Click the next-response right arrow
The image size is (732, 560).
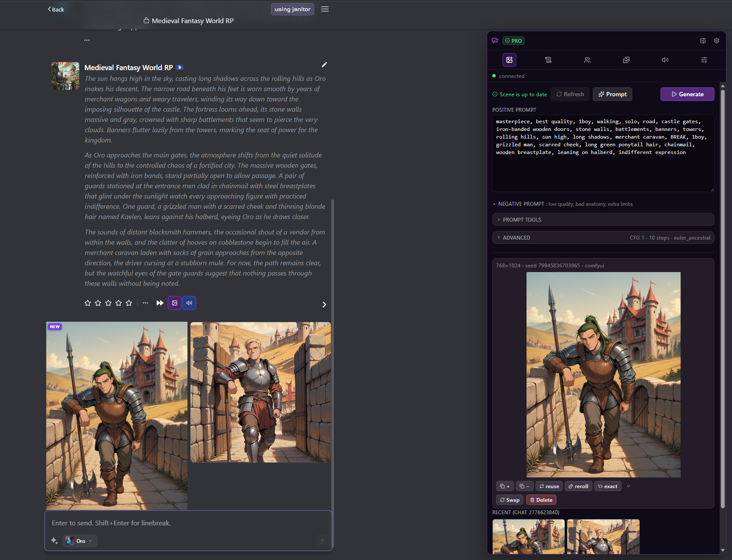(324, 305)
